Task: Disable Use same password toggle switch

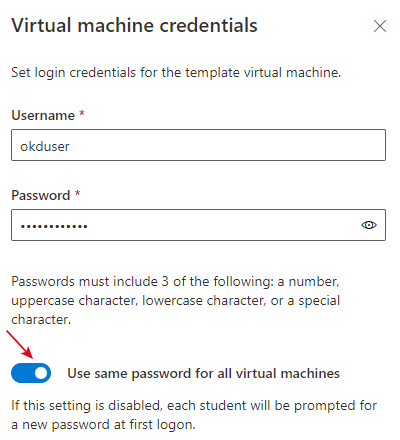Action: tap(31, 373)
